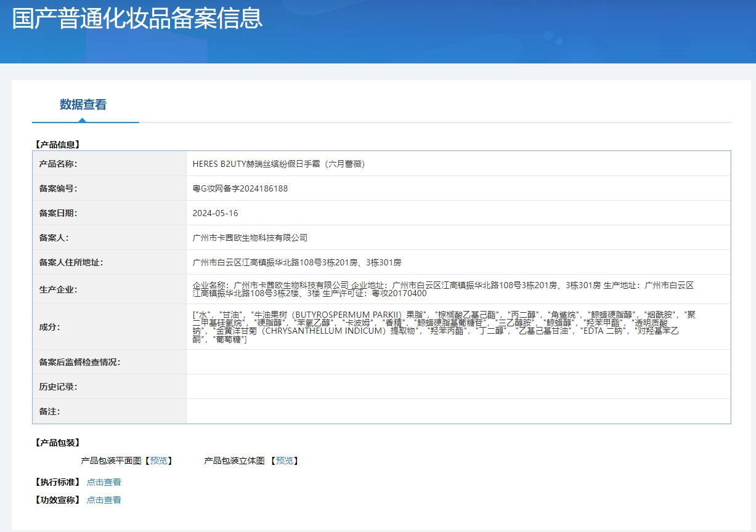Screen dimensions: 756x532
Task: Click the 产品包装平面图 label
Action: 112,461
